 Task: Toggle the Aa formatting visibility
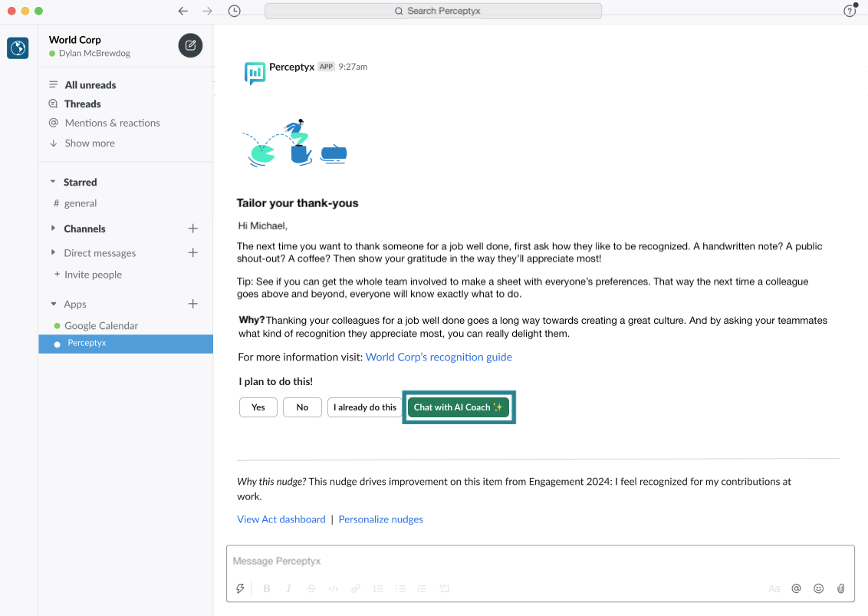tap(774, 588)
